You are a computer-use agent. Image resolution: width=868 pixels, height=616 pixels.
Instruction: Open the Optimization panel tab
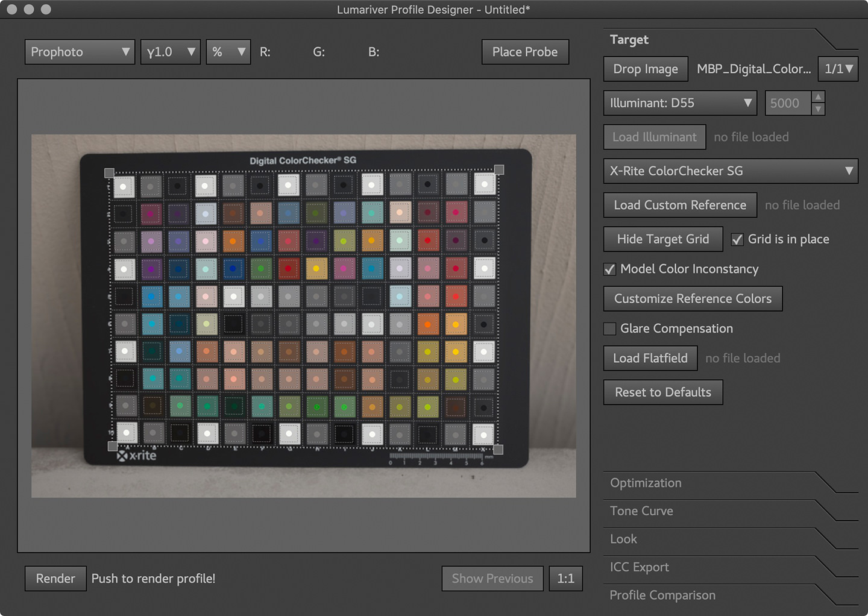(646, 483)
